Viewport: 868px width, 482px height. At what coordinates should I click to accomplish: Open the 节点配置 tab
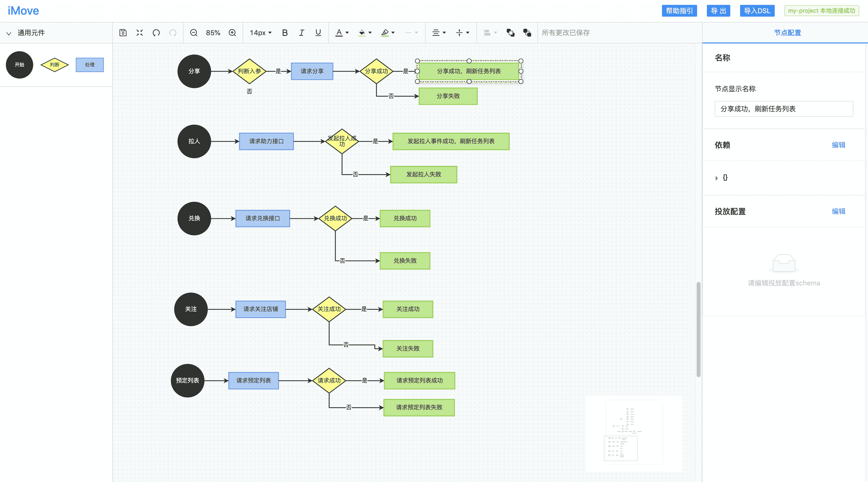pos(787,33)
